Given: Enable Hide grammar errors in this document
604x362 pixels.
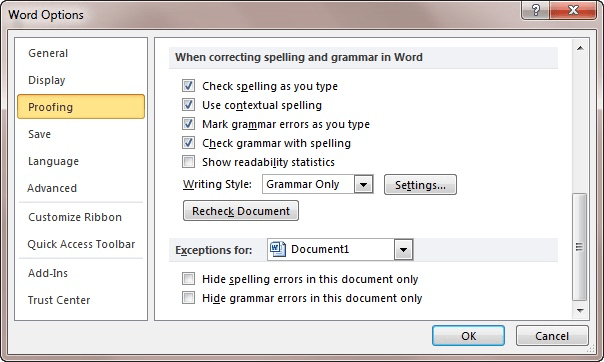Looking at the screenshot, I should point(188,298).
